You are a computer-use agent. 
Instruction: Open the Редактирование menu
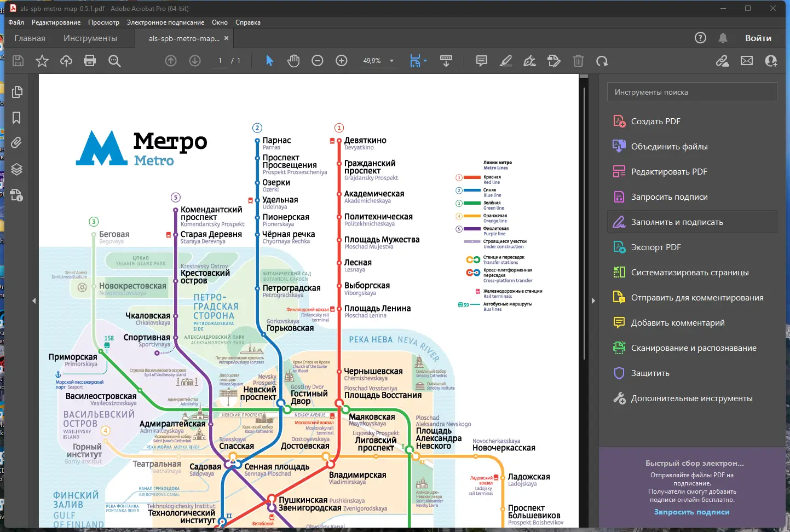[56, 22]
